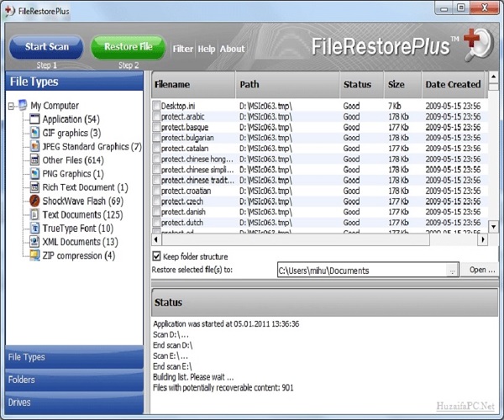504x420 pixels.
Task: Switch to the Folders tab
Action: [x=74, y=380]
